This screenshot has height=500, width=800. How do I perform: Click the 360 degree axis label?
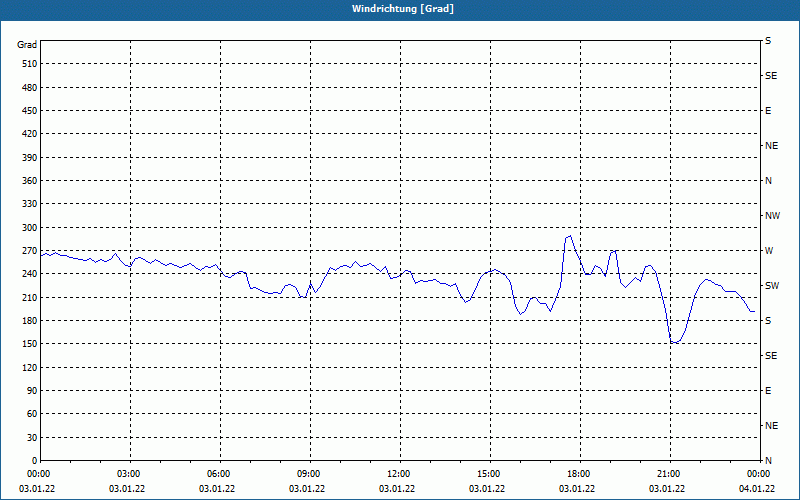click(30, 181)
